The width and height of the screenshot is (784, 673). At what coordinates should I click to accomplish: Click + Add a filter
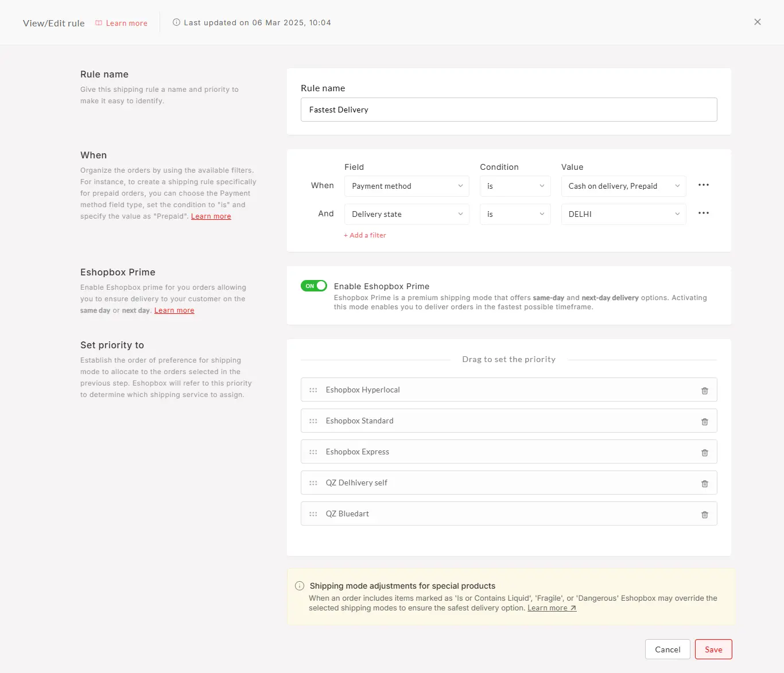click(365, 235)
